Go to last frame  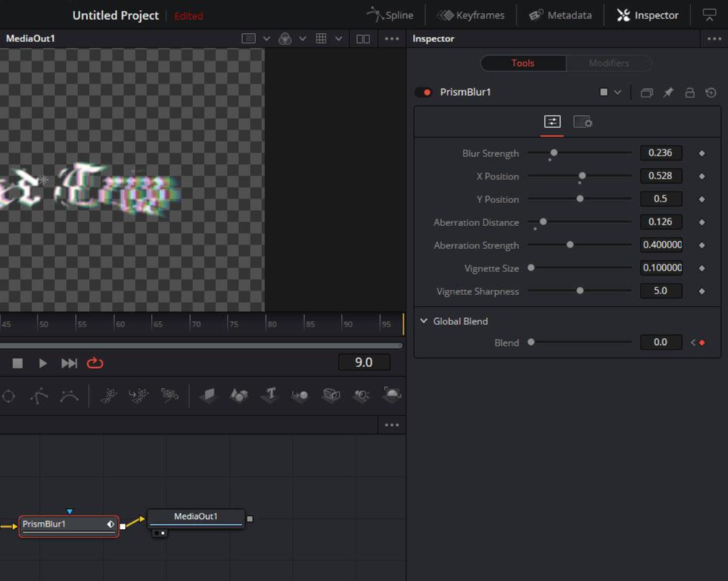point(69,363)
